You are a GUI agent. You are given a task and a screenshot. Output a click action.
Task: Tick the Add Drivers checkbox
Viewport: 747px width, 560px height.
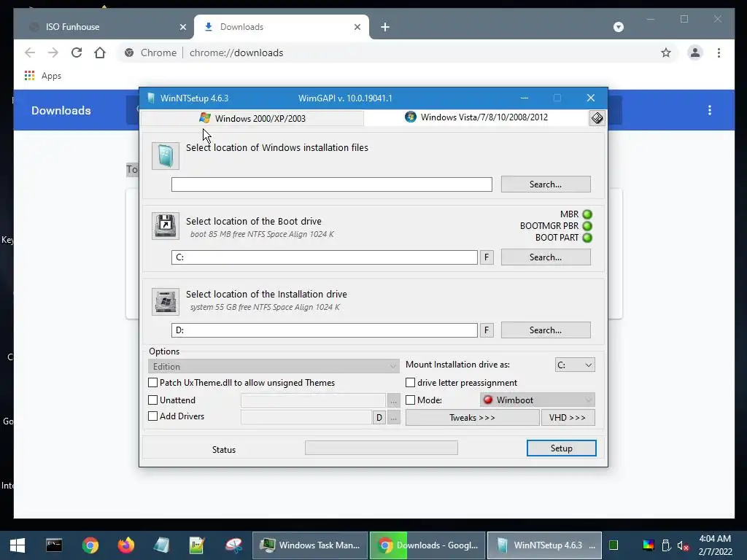pos(153,416)
